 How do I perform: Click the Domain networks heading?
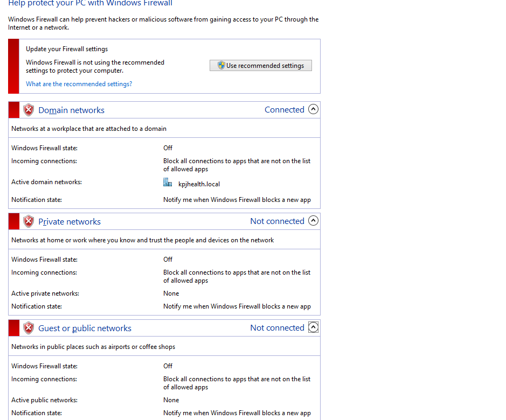point(71,110)
